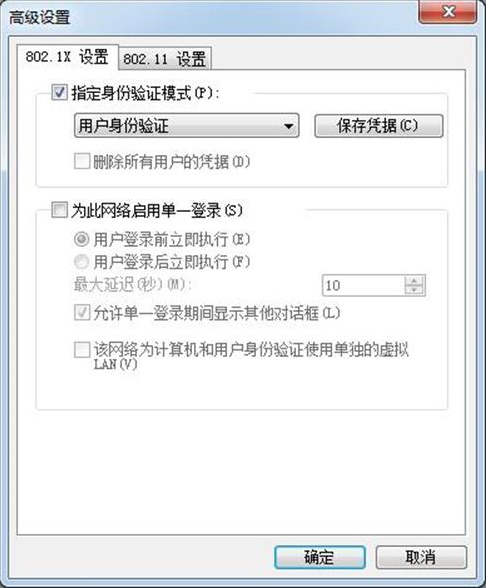This screenshot has width=487, height=588.
Task: Increase max delay with spinner up arrow
Action: pos(414,281)
